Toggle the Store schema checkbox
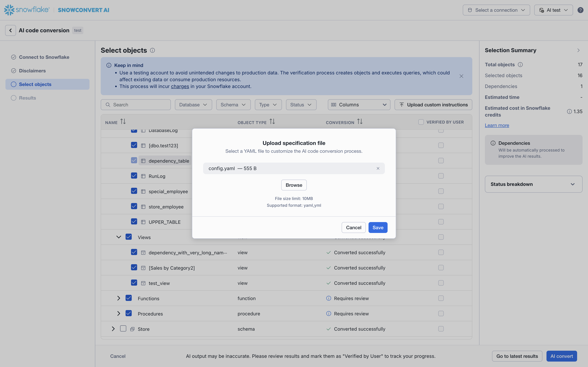Screen dimensions: 588x367 123,329
